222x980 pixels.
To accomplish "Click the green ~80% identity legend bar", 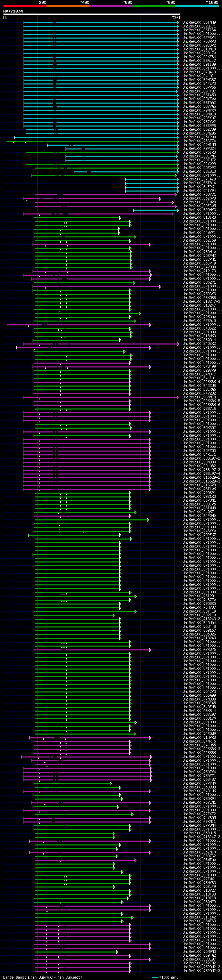I will (x=154, y=7).
